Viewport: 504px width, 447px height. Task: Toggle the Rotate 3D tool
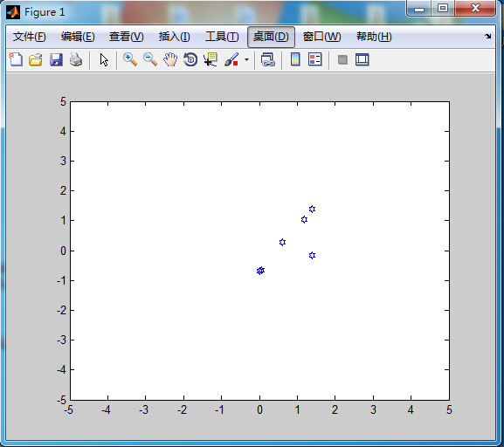tap(190, 59)
